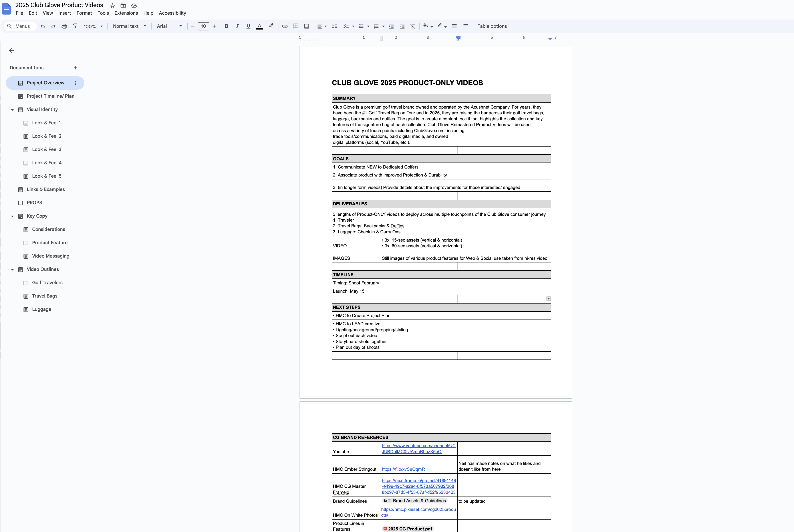Open the text color picker
Image resolution: width=794 pixels, height=532 pixels.
pyautogui.click(x=259, y=26)
